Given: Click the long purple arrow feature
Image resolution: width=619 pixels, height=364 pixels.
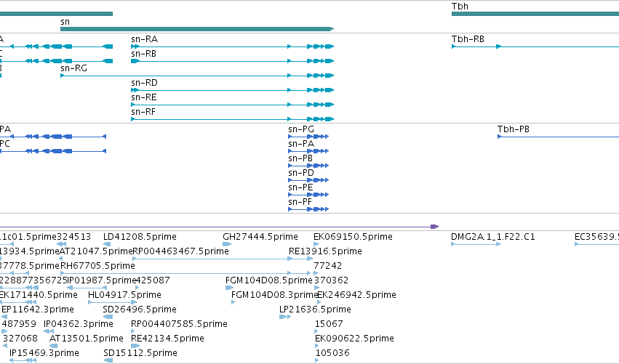Looking at the screenshot, I should point(219,227).
